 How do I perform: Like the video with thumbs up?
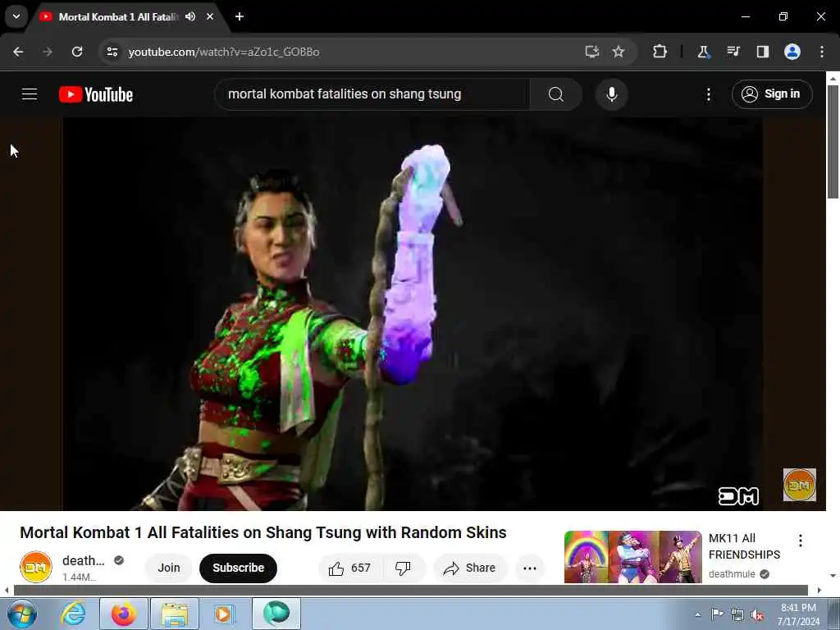point(350,568)
